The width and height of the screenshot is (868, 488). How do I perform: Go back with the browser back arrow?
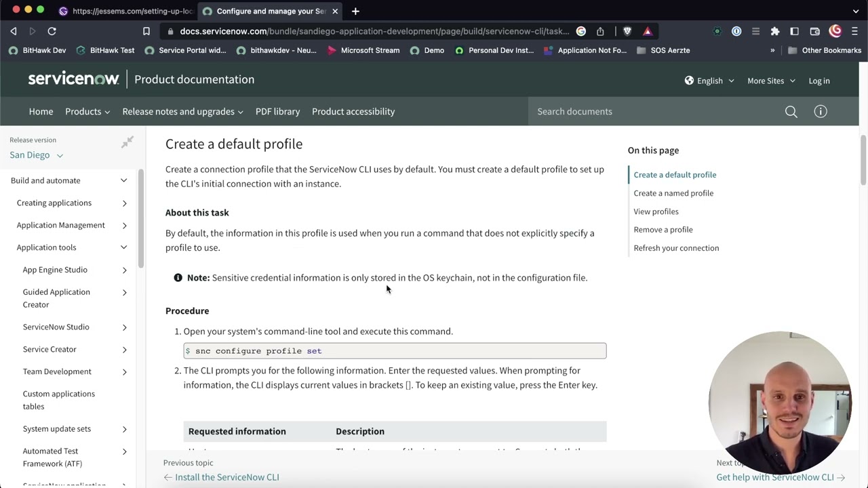14,31
